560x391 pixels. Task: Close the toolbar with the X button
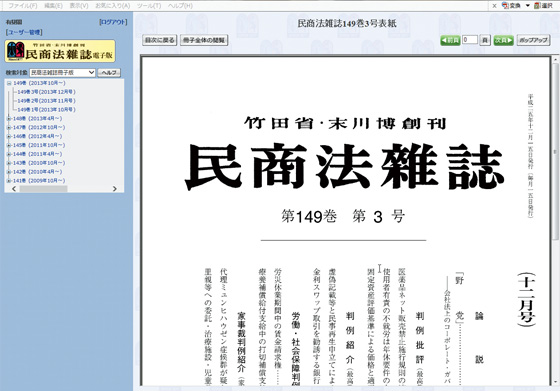pos(494,6)
